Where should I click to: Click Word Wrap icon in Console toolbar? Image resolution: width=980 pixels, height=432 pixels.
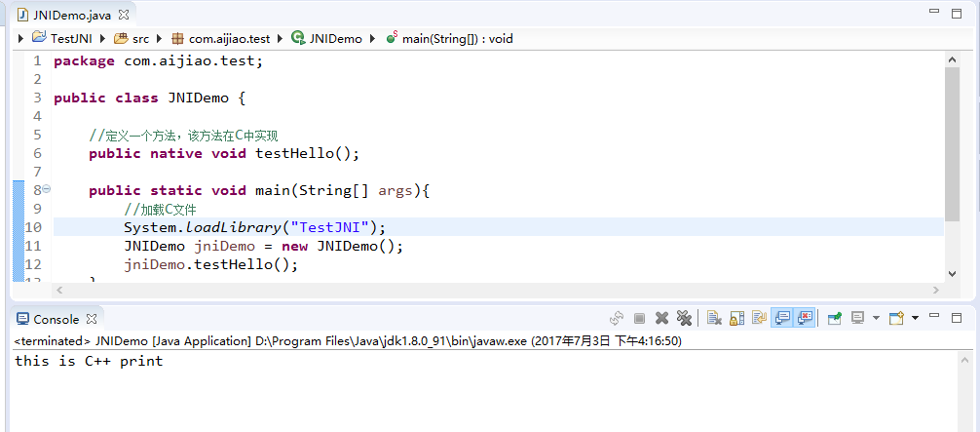click(759, 318)
